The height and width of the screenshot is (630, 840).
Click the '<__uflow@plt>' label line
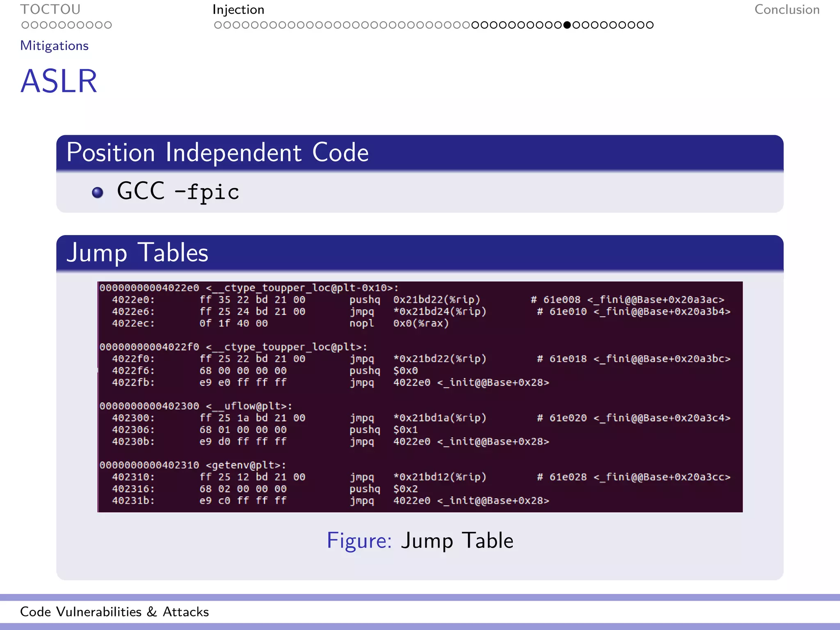click(196, 406)
